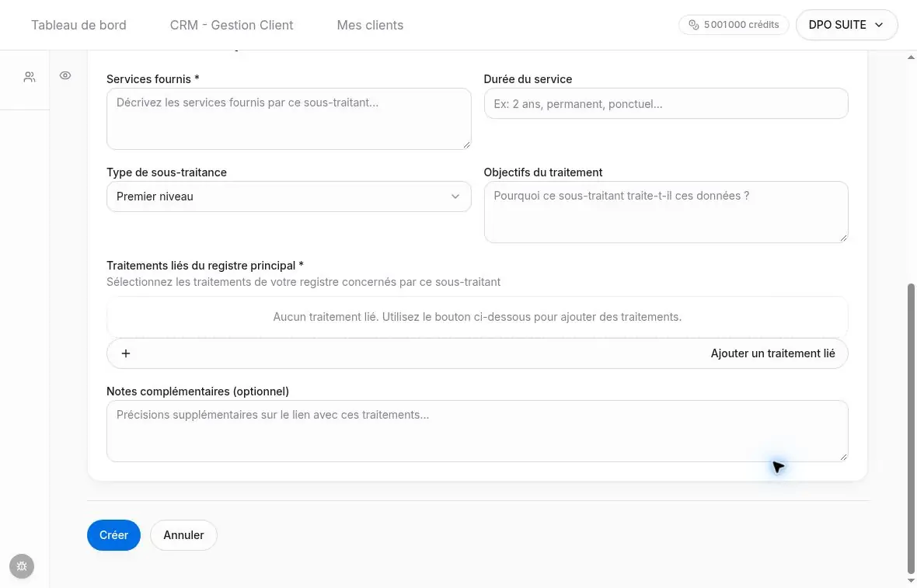Screen dimensions: 917x588
Task: Click the 'Aucun traitement lié' message text
Action: (477, 317)
